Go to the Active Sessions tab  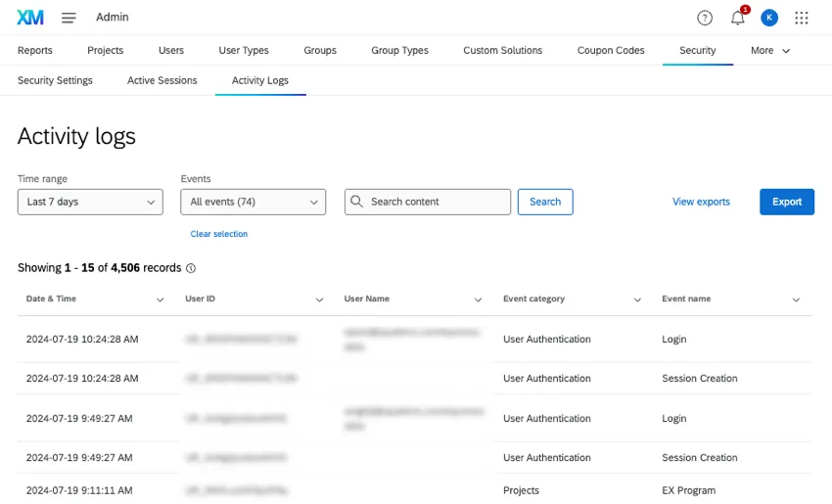[162, 80]
